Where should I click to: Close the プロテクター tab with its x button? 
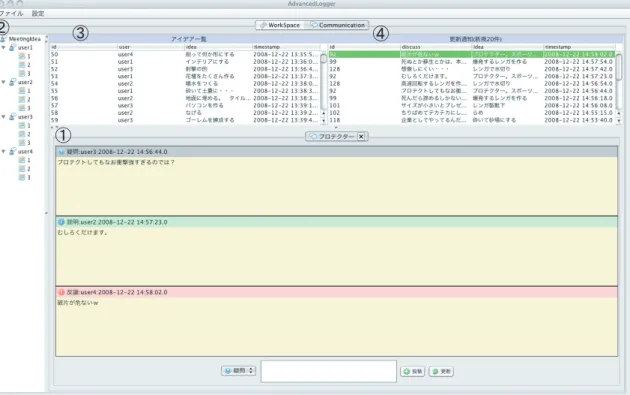(x=361, y=137)
